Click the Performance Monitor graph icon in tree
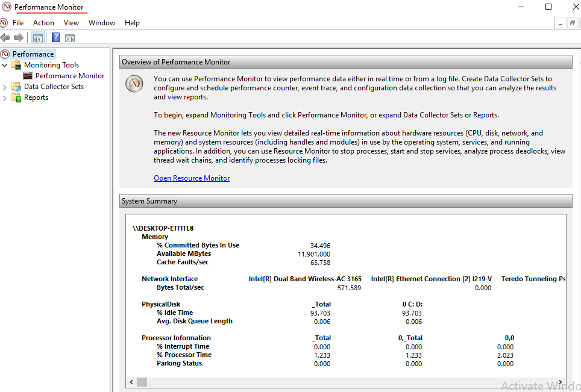The width and height of the screenshot is (581, 392). point(28,76)
